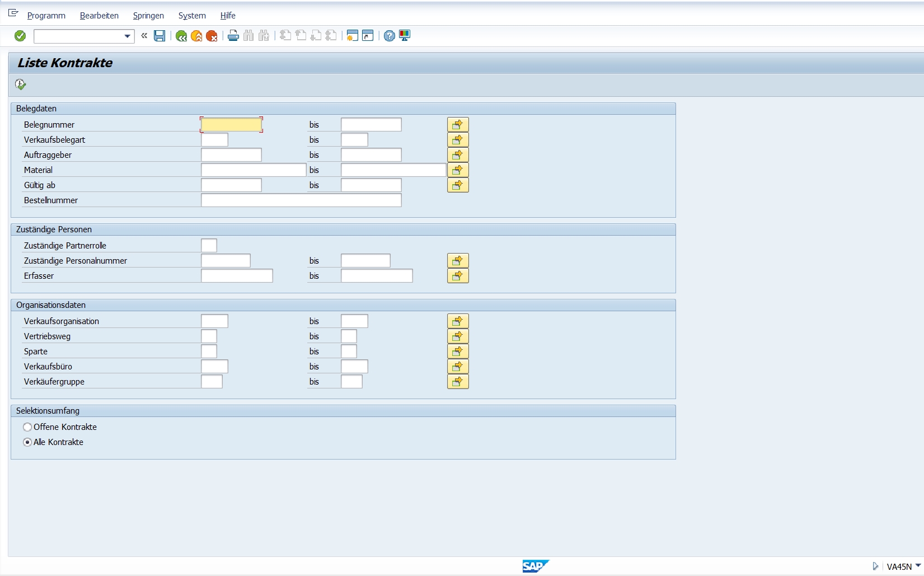The width and height of the screenshot is (924, 576).
Task: Open the SAP menu icon top left
Action: [13, 13]
